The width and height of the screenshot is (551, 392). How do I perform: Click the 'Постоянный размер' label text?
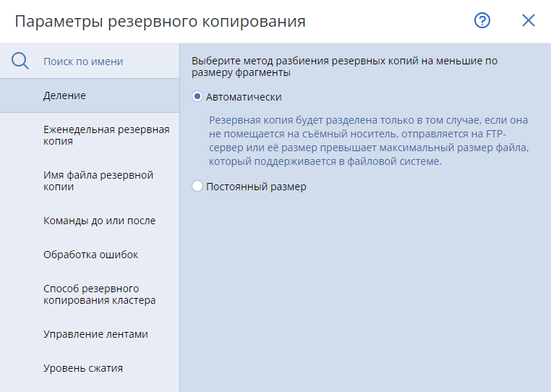pos(256,187)
